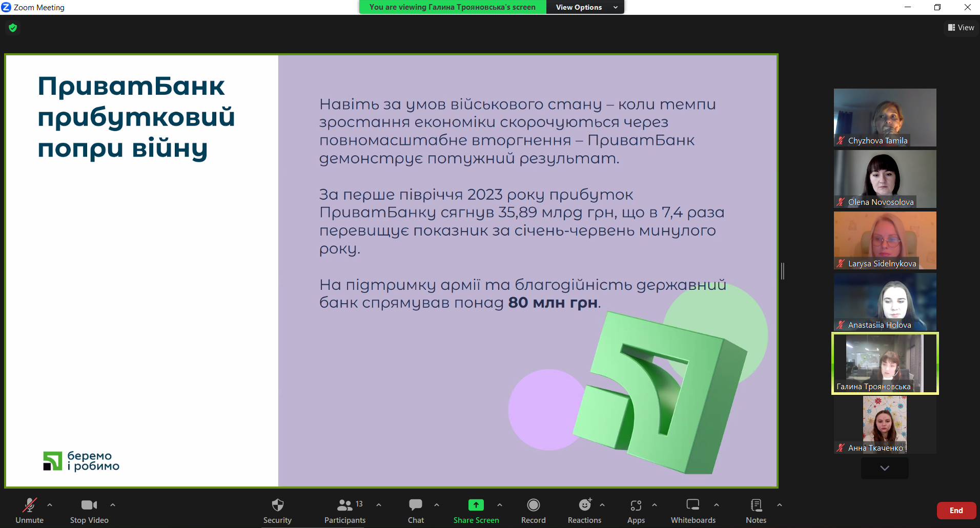Click the Zoom logo in the title bar
This screenshot has width=980, height=528.
coord(6,7)
